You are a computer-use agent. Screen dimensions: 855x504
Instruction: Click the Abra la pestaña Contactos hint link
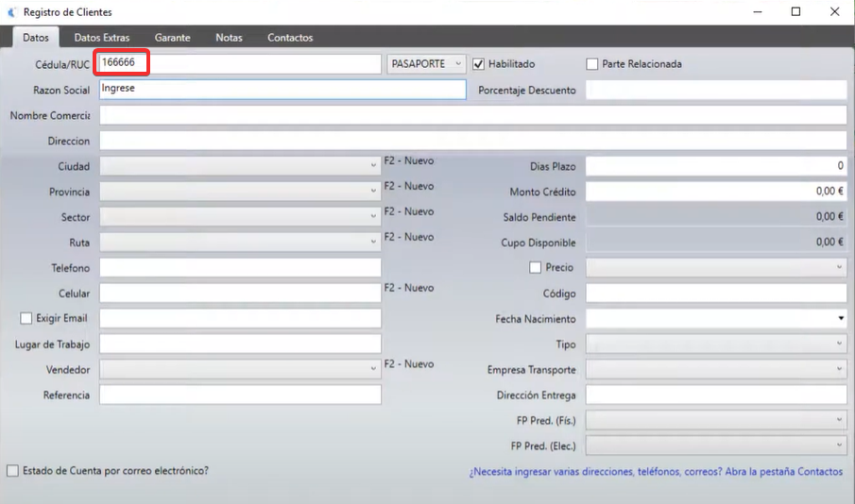click(656, 472)
